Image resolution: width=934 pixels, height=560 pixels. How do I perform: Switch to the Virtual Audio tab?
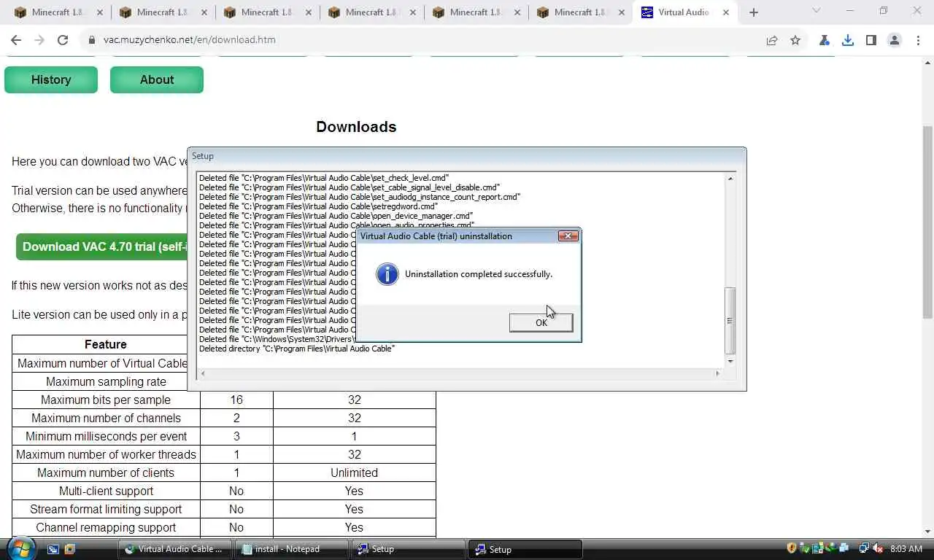[684, 12]
